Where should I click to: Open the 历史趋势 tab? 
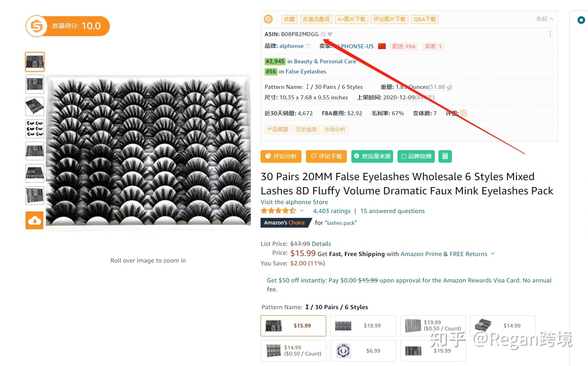click(306, 130)
